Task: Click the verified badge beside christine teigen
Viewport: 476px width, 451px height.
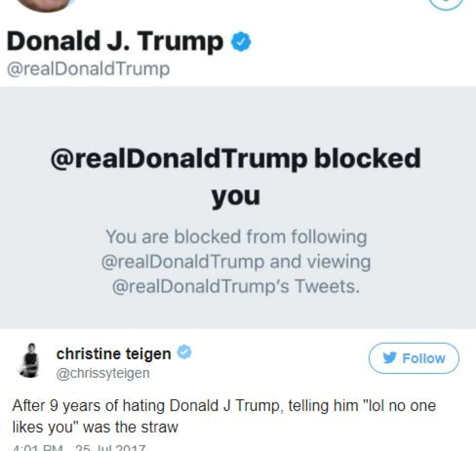Action: point(184,352)
